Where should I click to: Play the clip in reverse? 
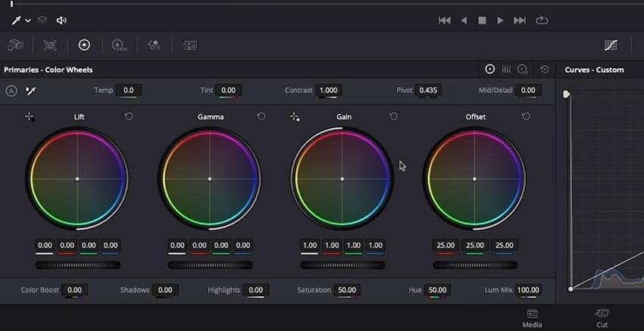(464, 20)
